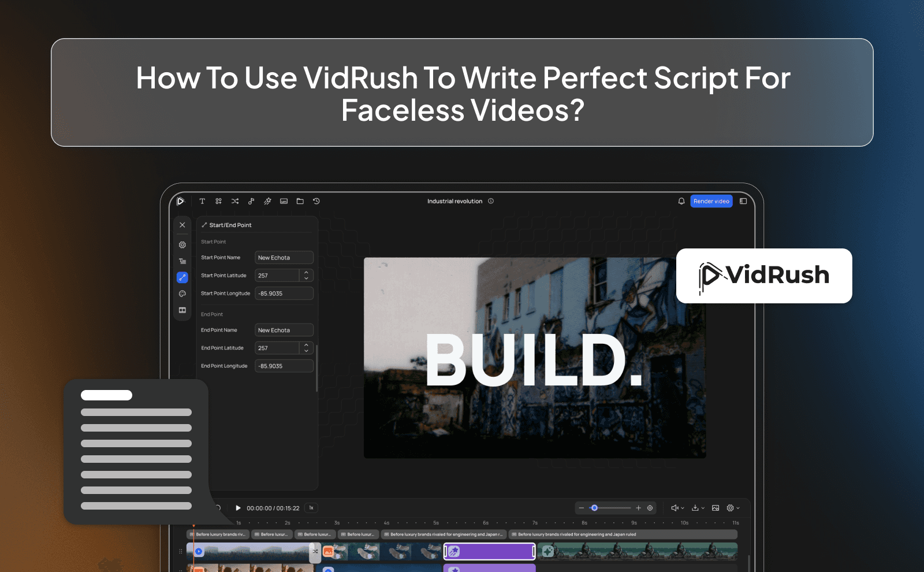The image size is (924, 572).
Task: Close the side panel with the X
Action: coord(182,225)
